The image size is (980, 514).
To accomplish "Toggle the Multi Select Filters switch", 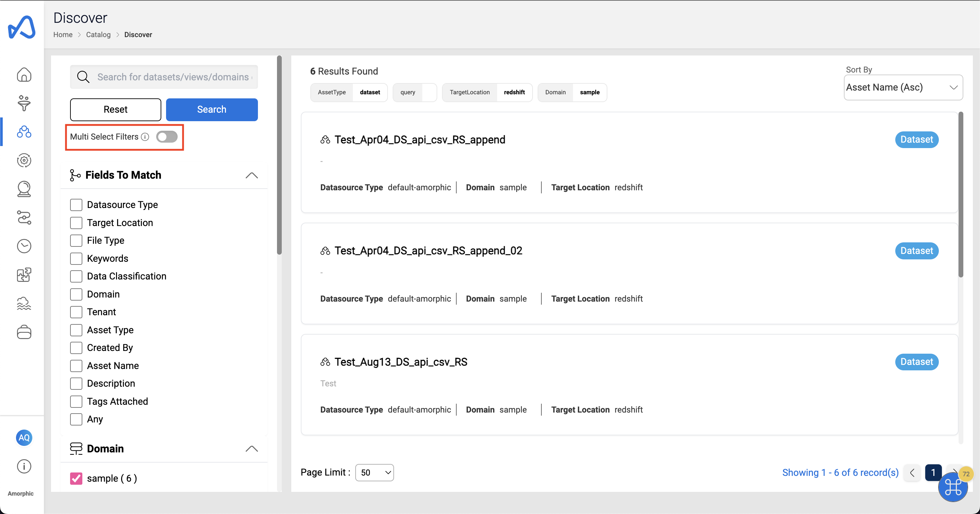I will pos(167,137).
